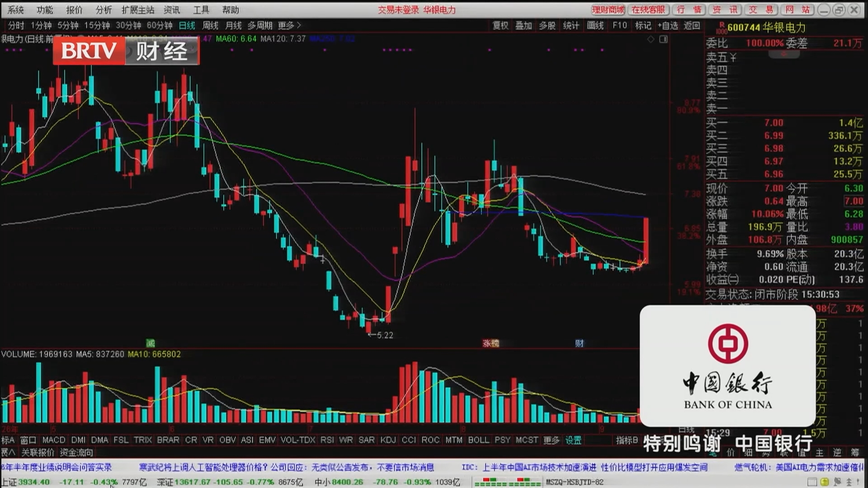The width and height of the screenshot is (868, 488).
Task: Click the 窗口 indicator window tab
Action: (28, 440)
